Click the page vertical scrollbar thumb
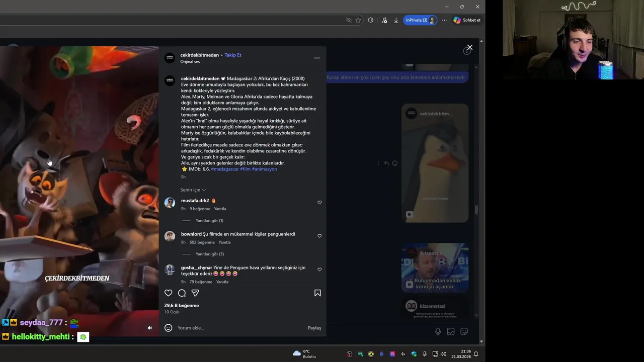644x362 pixels. coord(476,210)
